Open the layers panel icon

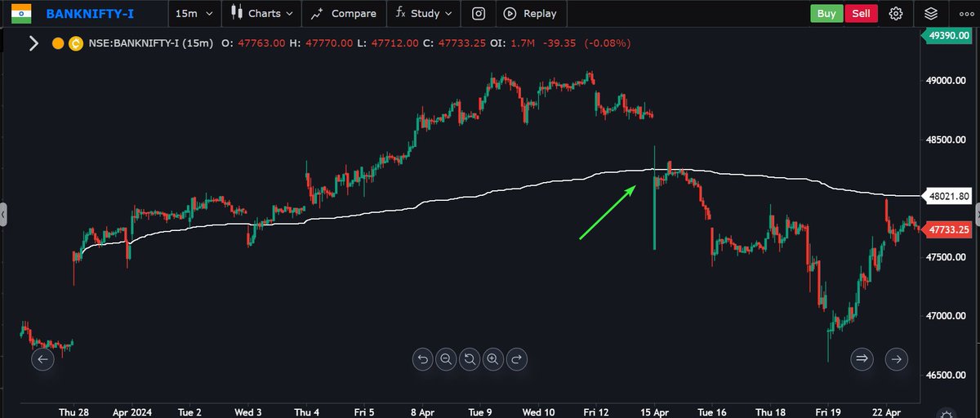[x=931, y=13]
